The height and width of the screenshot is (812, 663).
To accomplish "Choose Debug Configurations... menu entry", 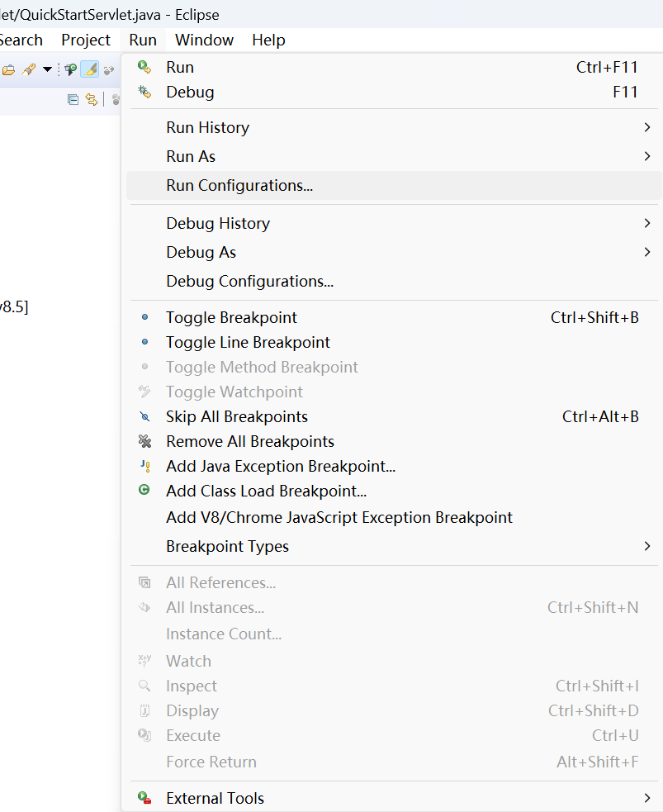I will 249,281.
